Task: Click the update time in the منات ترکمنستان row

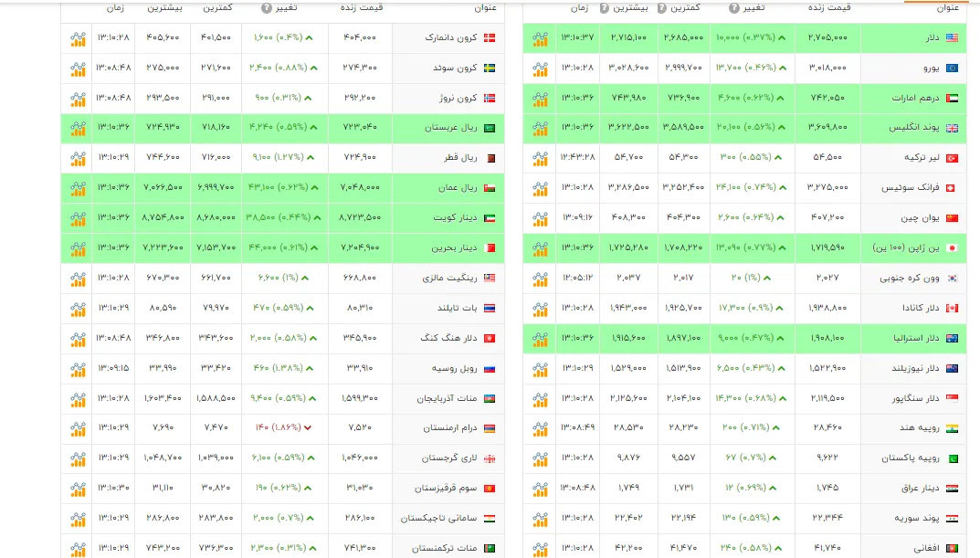Action: click(x=114, y=548)
